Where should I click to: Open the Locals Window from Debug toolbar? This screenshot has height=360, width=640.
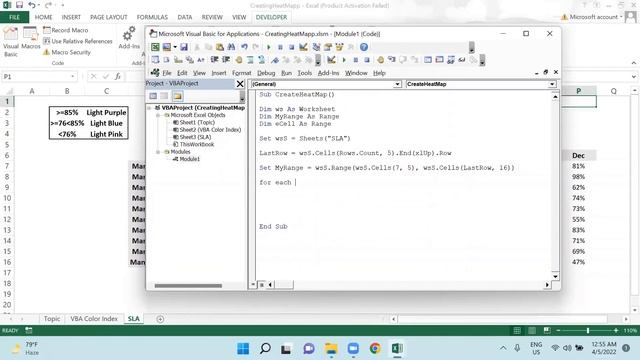pos(428,60)
